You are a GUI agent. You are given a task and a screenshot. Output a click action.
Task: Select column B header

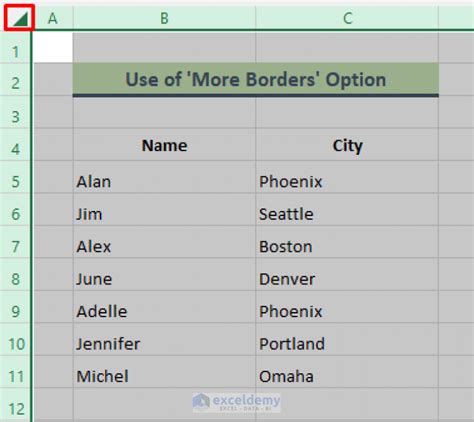tap(164, 18)
